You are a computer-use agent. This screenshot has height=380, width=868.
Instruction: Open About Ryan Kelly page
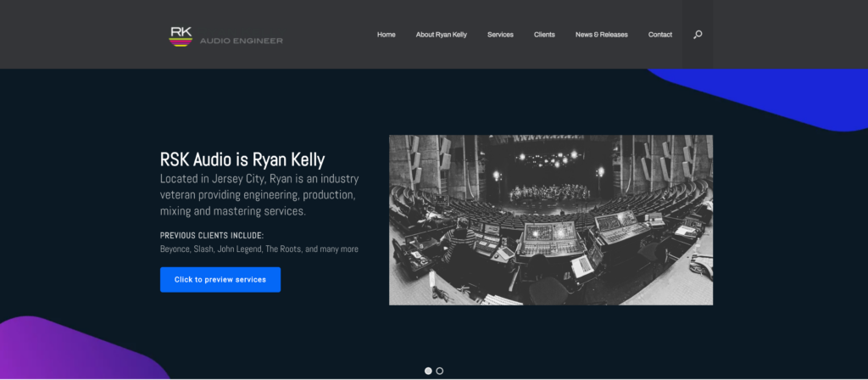(441, 34)
